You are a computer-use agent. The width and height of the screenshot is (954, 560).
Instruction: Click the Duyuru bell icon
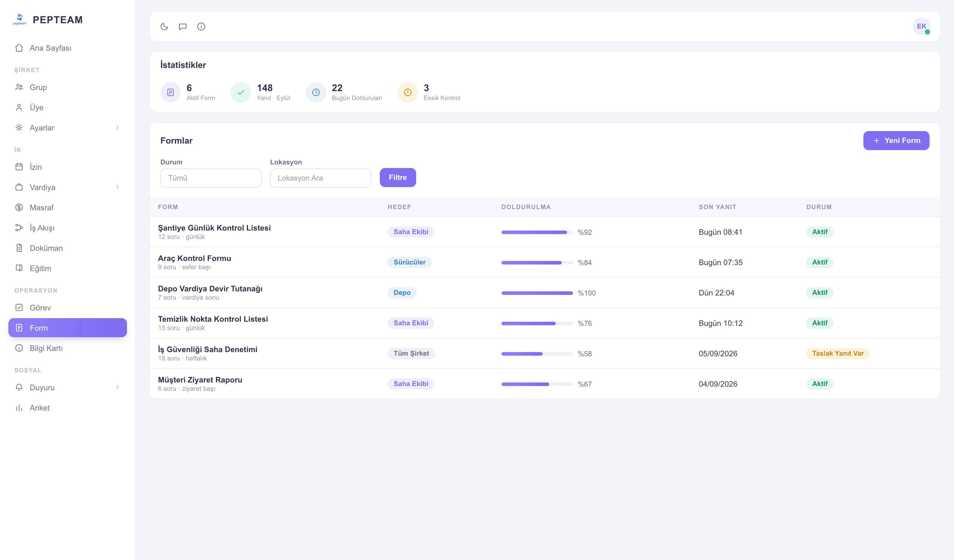(x=19, y=388)
